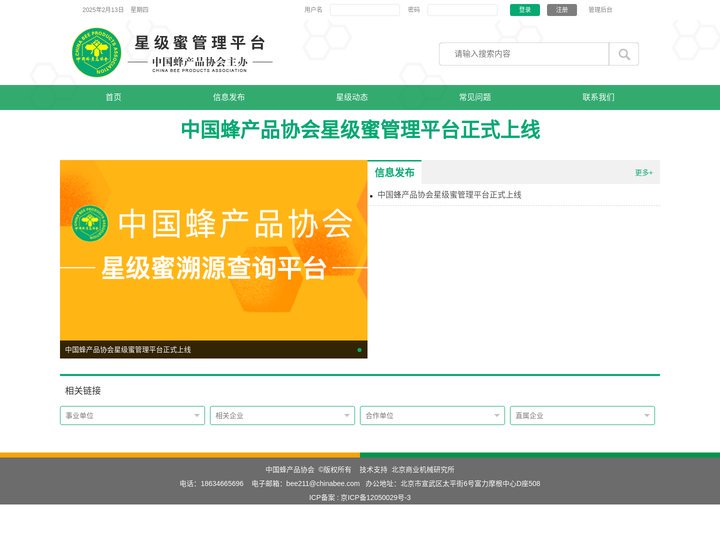Open the 管理后台 link
720x540 pixels.
[600, 10]
